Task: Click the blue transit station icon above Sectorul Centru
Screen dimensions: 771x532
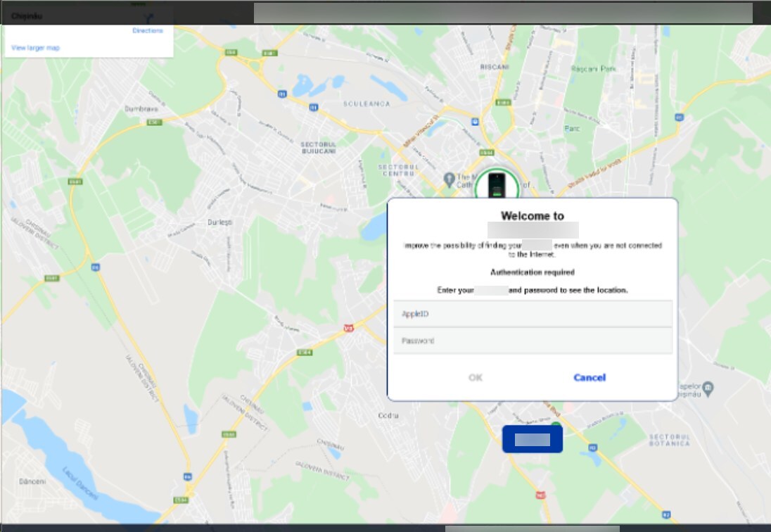Action: pyautogui.click(x=476, y=120)
